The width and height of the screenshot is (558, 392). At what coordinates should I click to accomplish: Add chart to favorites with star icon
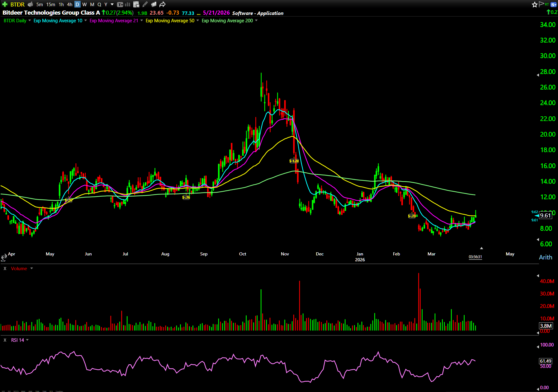(x=535, y=4)
